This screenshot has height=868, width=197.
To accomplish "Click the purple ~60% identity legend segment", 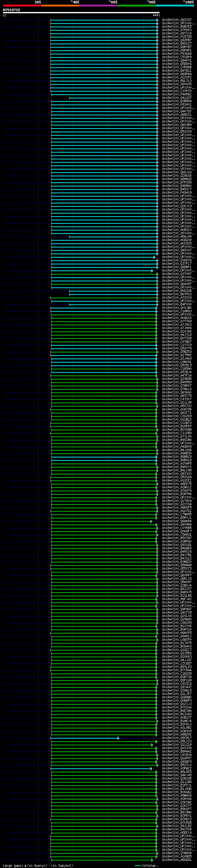I will (99, 6).
